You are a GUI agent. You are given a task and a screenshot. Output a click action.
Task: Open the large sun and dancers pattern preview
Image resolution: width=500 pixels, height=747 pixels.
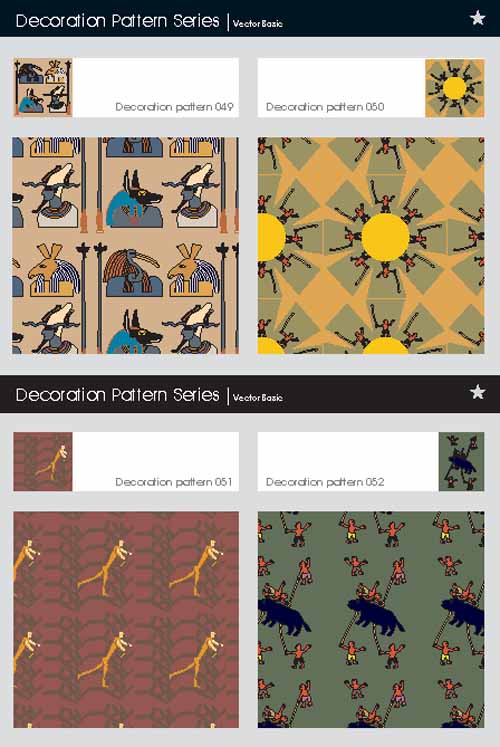[x=371, y=246]
